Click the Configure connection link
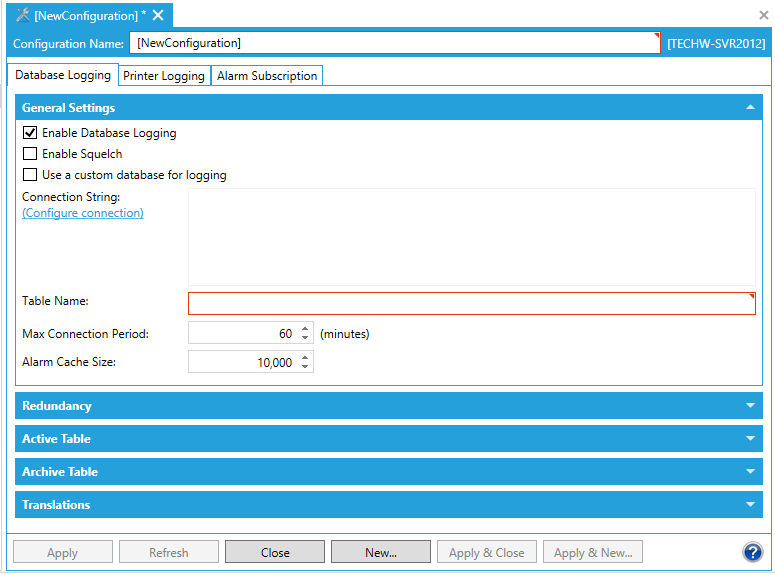 point(83,213)
